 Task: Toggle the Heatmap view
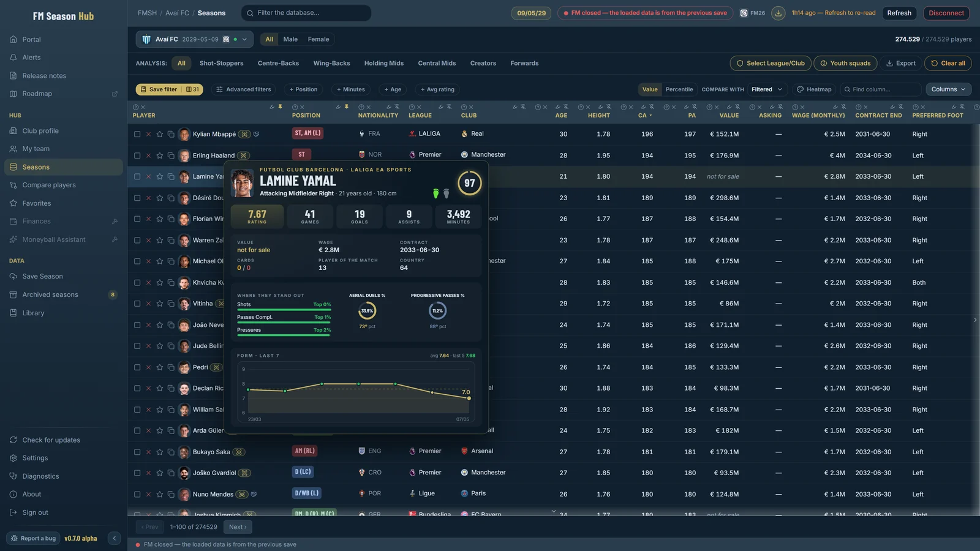pos(814,89)
